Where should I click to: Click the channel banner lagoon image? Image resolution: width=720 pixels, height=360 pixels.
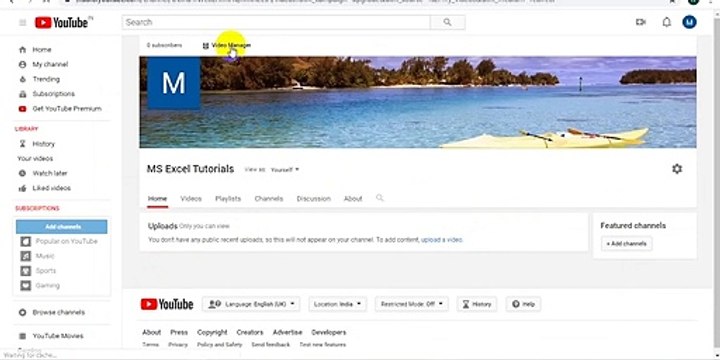[418, 102]
